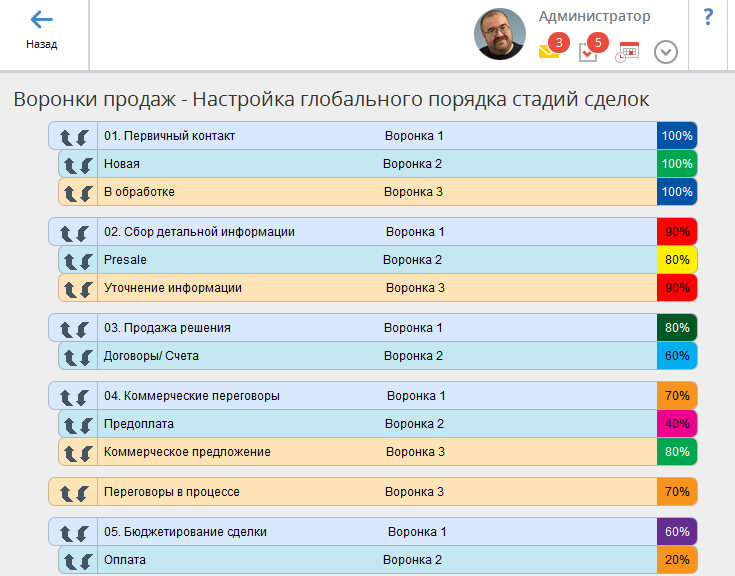Move 'Presale' stage up
The image size is (735, 576).
(x=71, y=260)
